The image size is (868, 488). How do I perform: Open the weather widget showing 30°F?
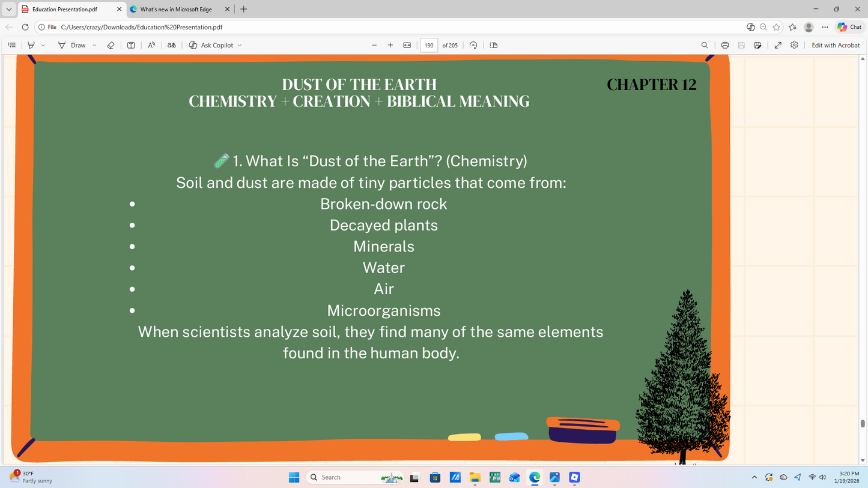point(31,477)
